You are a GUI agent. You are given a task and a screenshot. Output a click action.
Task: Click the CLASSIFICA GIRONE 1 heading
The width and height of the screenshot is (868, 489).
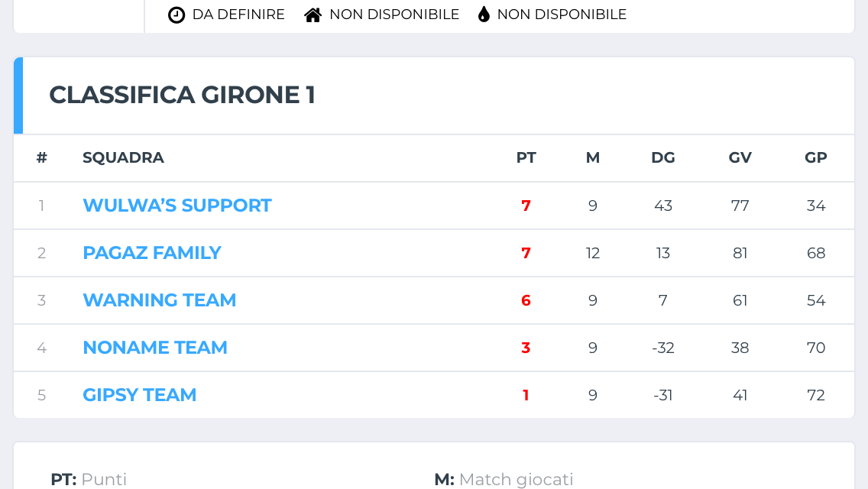pyautogui.click(x=183, y=96)
